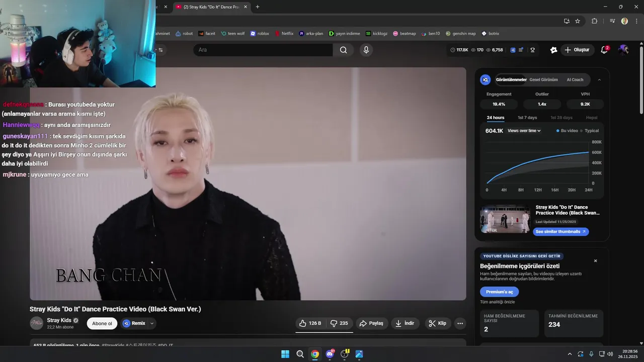This screenshot has height=362, width=644.
Task: Click the taskbar volume speaker icon
Action: pos(610,354)
